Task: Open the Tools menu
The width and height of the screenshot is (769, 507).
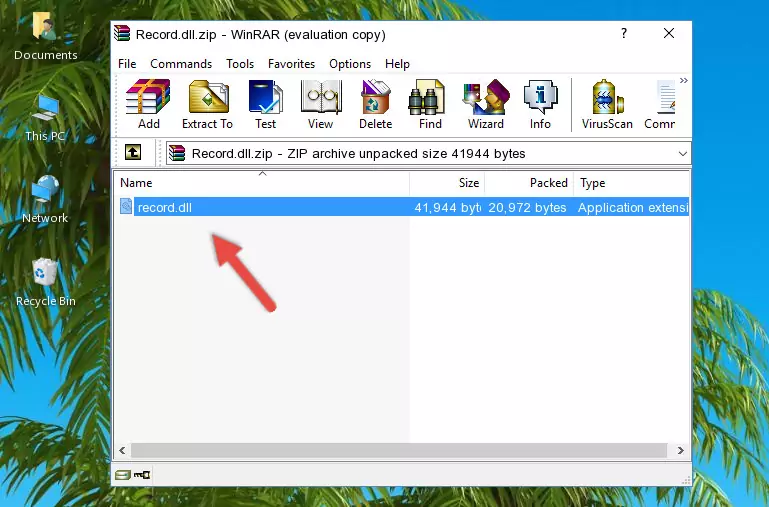Action: (240, 64)
